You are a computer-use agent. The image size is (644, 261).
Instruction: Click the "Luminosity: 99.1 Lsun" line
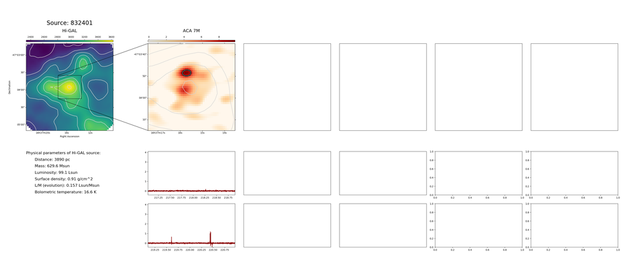pos(56,173)
